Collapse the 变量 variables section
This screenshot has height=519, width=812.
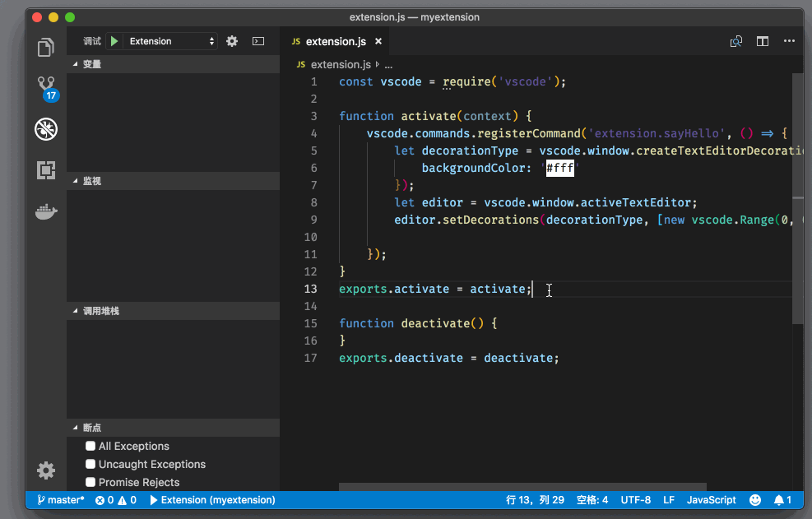[x=91, y=64]
